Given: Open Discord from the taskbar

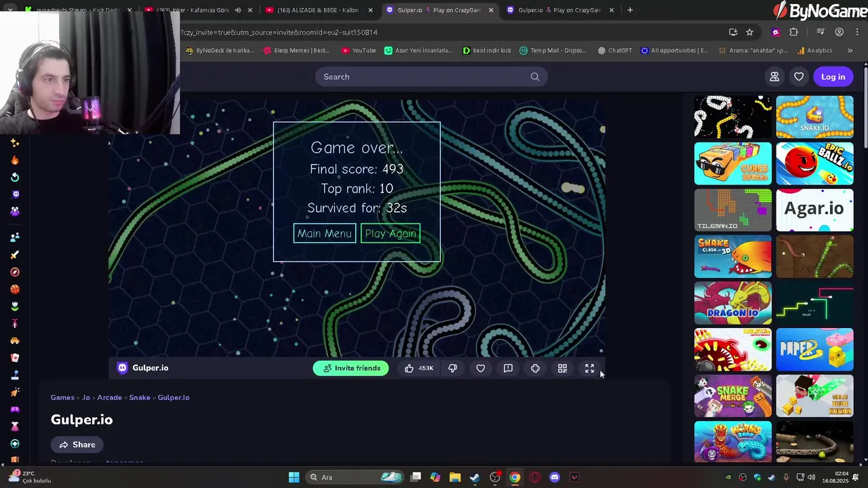Looking at the screenshot, I should pyautogui.click(x=555, y=477).
